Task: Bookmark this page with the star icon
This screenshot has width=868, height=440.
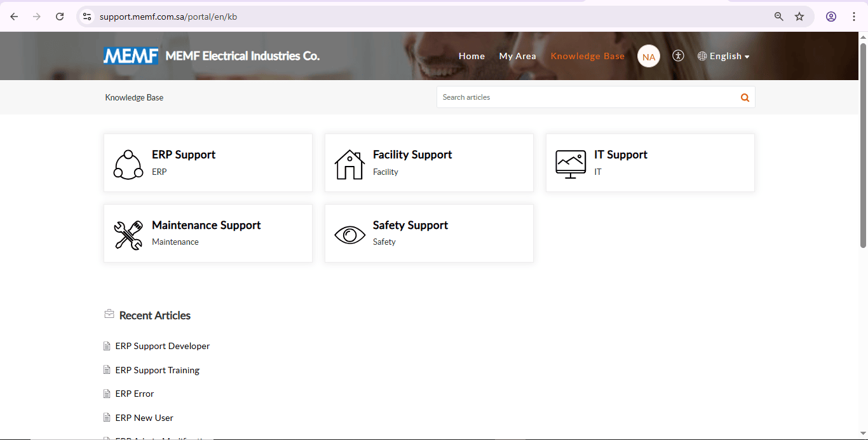Action: pyautogui.click(x=799, y=17)
